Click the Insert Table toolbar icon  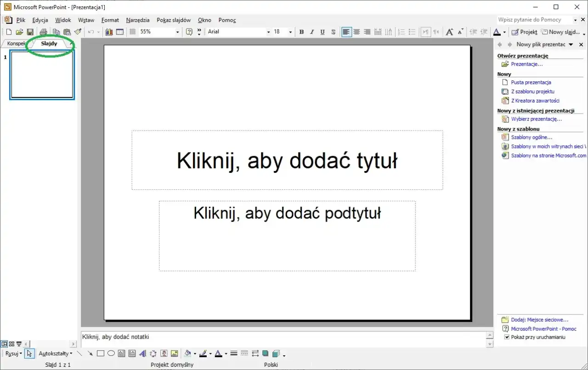(120, 32)
